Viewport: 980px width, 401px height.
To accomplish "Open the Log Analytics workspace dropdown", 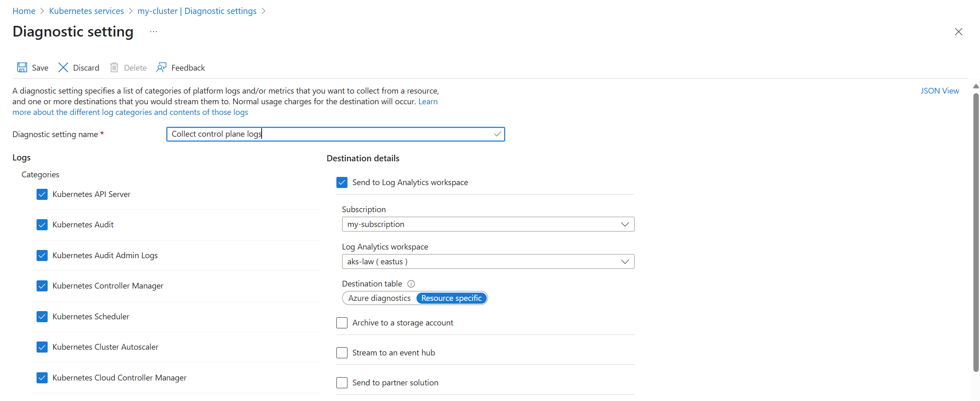I will click(488, 262).
